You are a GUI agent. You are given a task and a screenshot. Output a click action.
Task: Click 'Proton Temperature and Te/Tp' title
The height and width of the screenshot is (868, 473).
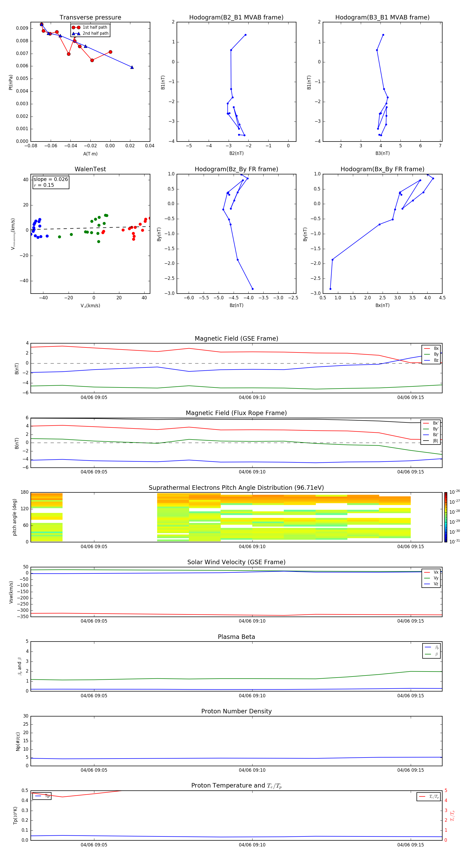tap(236, 786)
